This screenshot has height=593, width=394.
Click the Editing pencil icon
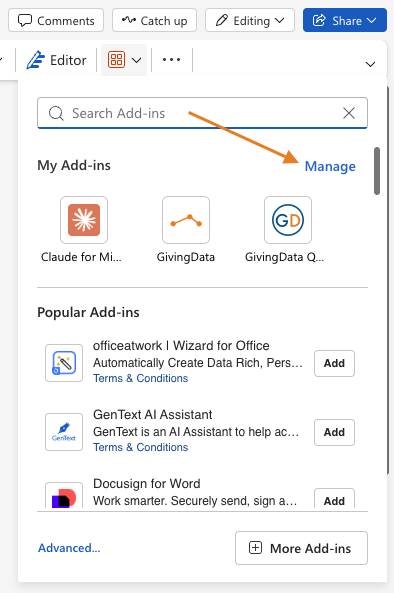[x=222, y=20]
